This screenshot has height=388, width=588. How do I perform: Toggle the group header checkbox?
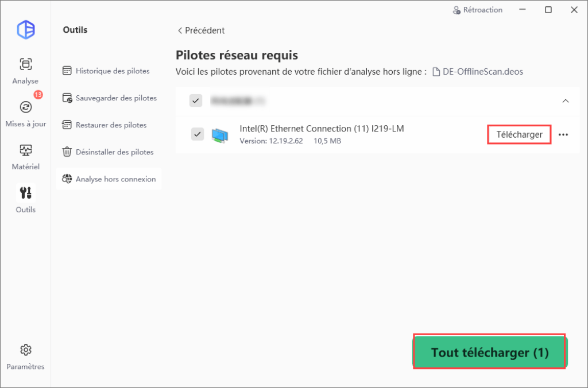pos(196,100)
